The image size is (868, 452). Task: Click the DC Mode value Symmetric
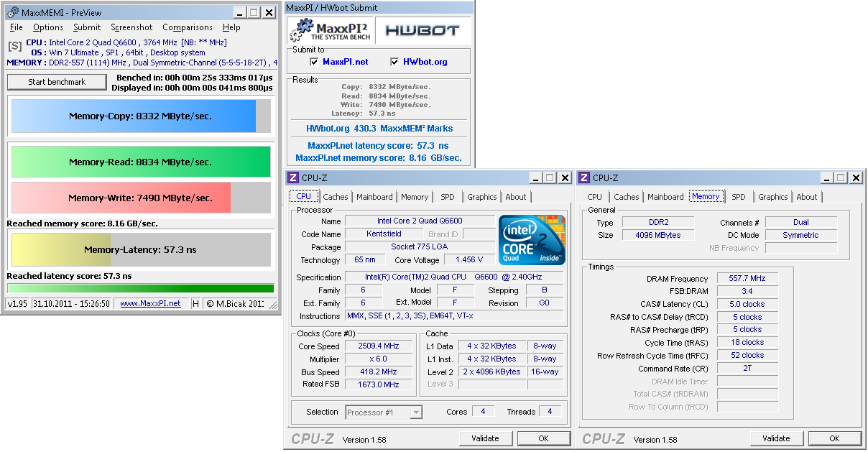(800, 235)
